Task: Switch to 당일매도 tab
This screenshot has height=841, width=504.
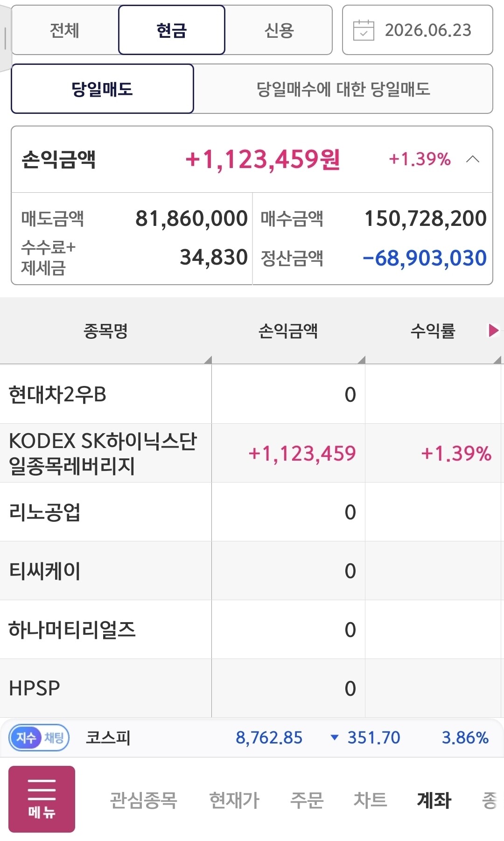Action: (x=102, y=89)
